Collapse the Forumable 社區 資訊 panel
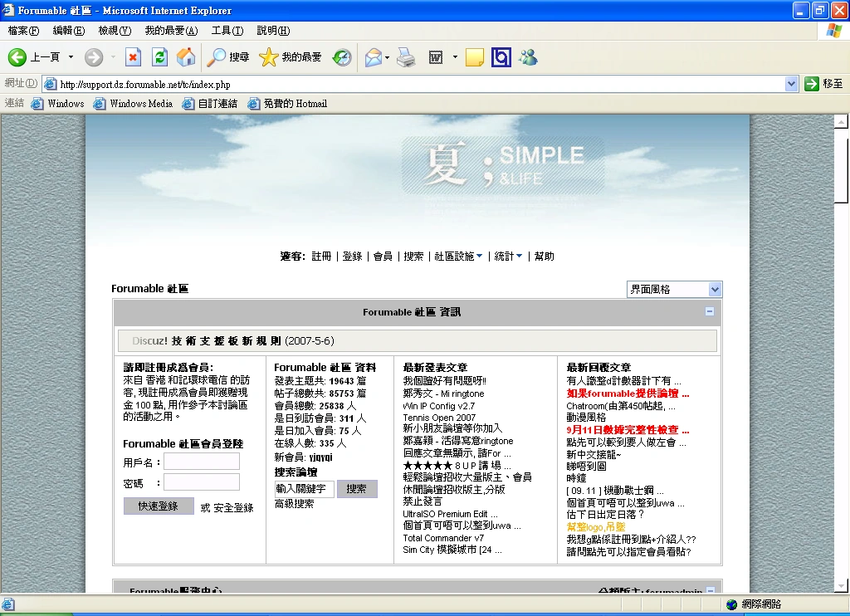The image size is (850, 616). coord(709,312)
